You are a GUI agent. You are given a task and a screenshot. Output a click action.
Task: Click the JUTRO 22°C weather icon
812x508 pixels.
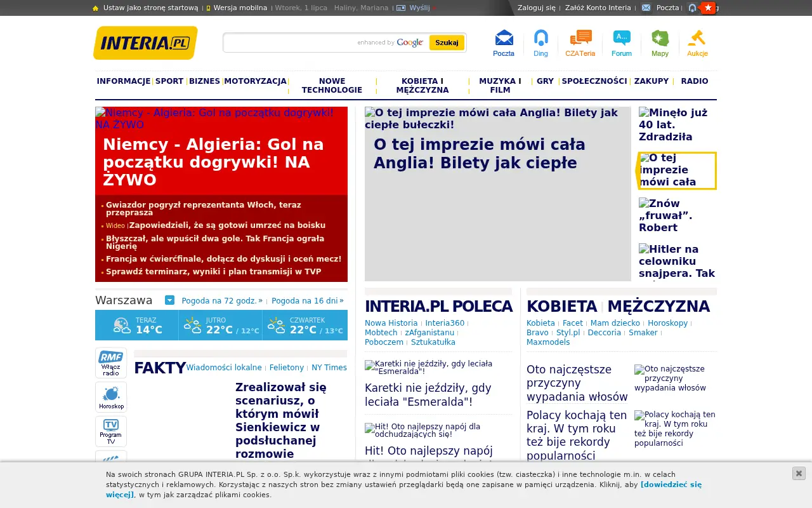[x=192, y=325]
